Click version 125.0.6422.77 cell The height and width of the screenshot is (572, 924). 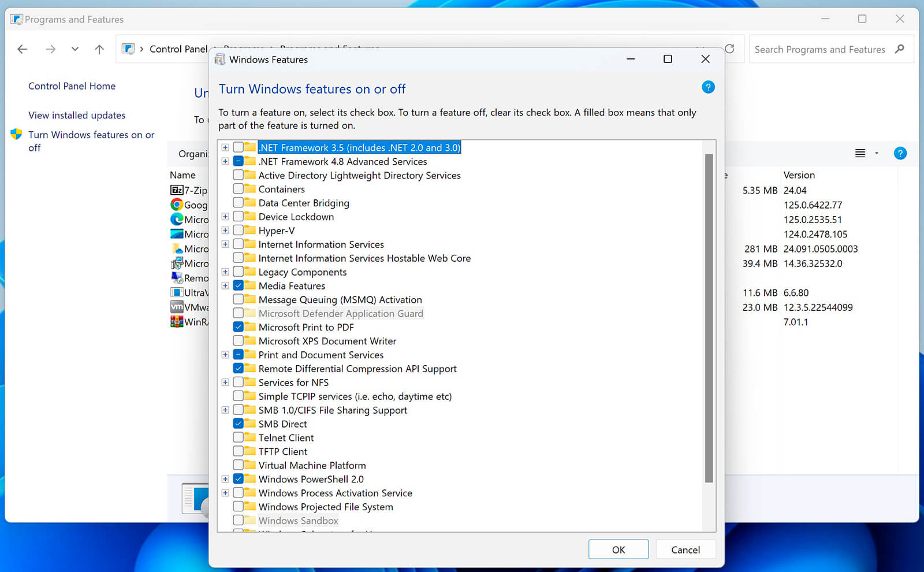pyautogui.click(x=813, y=205)
